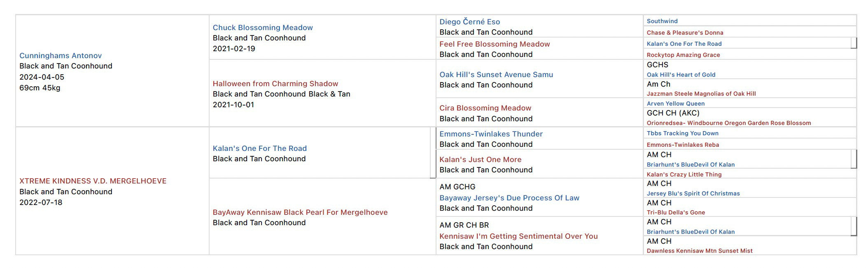Click the Chase & Pleasure's Donna link
The image size is (868, 268).
click(685, 33)
